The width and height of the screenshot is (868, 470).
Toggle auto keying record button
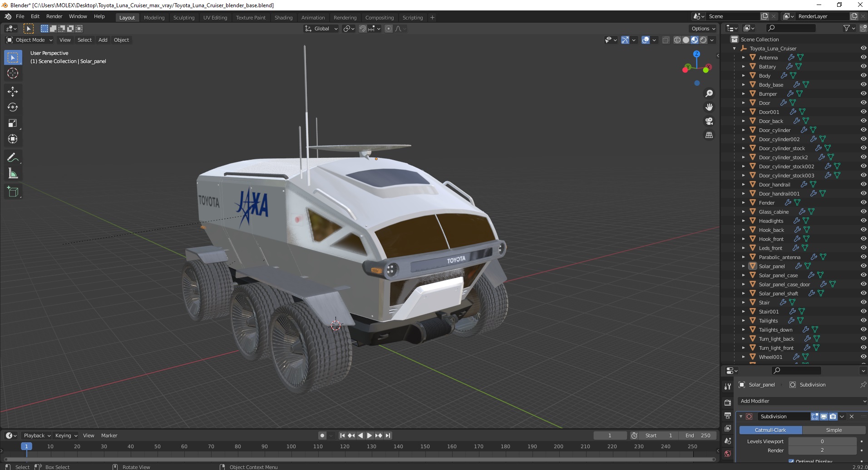322,436
